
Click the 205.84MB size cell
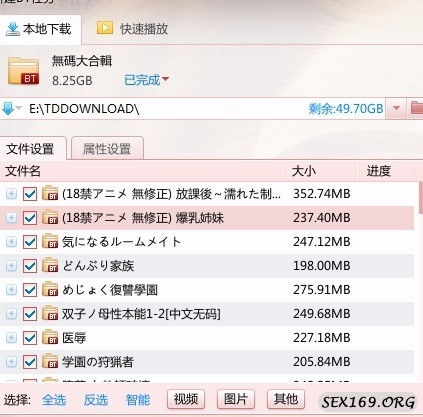322,362
